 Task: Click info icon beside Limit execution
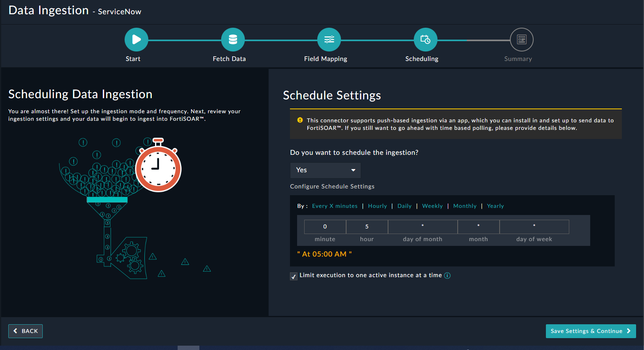(x=447, y=276)
